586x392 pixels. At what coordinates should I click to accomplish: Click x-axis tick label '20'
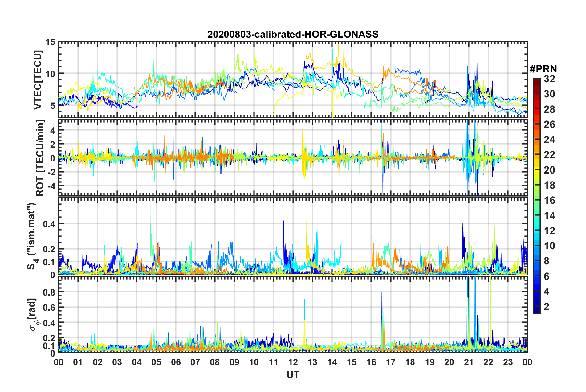[x=449, y=362]
